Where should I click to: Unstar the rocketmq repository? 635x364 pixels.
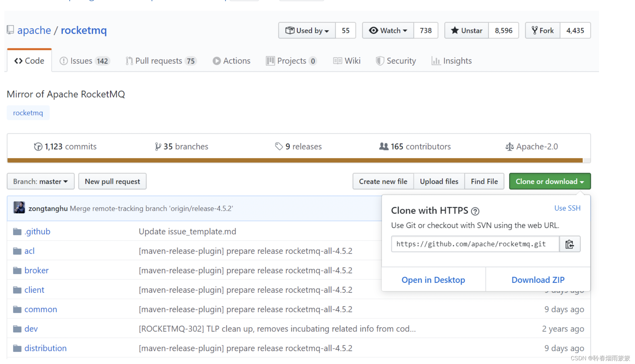point(466,30)
